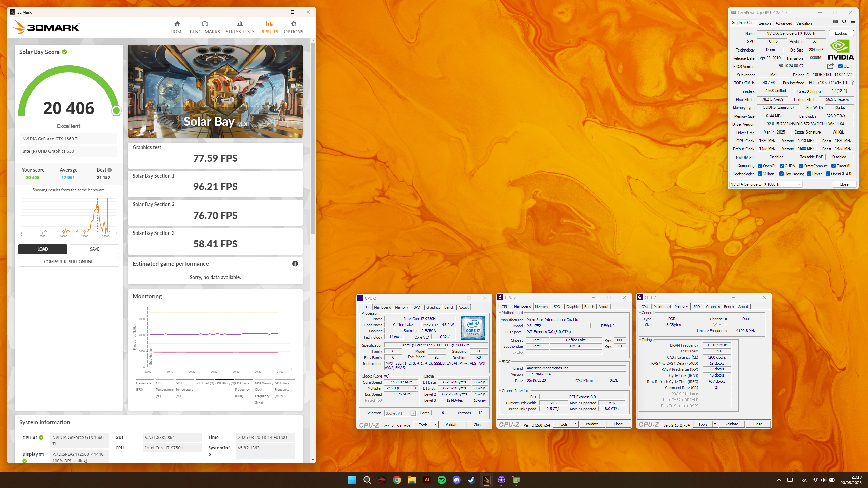Switch to the Validation tab in GPU-Z
This screenshot has height=488, width=868.
tap(804, 23)
